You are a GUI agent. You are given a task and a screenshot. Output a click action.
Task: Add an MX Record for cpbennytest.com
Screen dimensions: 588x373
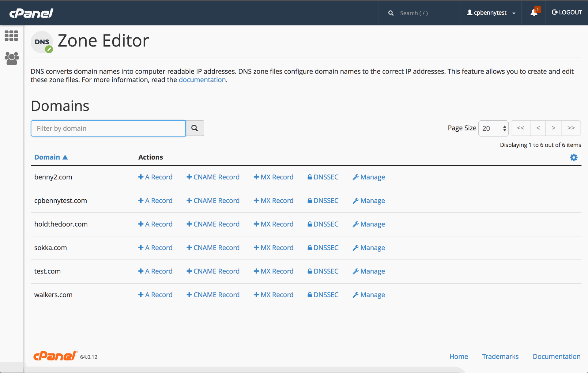click(273, 201)
